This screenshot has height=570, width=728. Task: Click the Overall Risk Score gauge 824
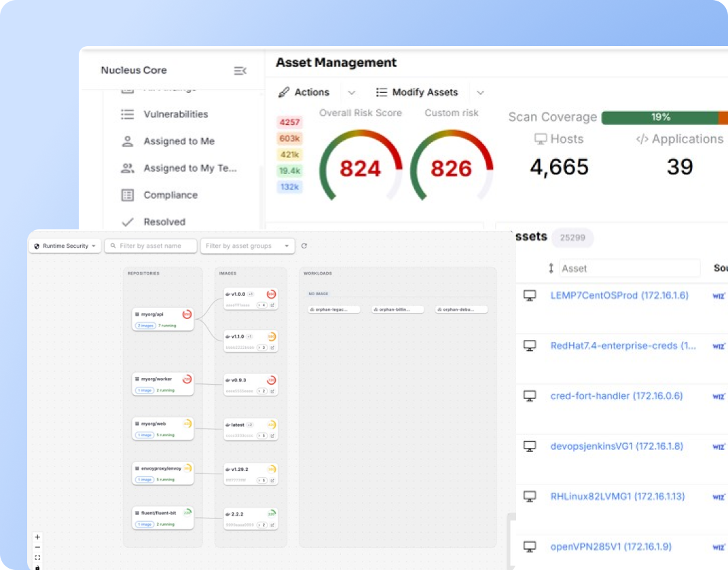(x=361, y=166)
